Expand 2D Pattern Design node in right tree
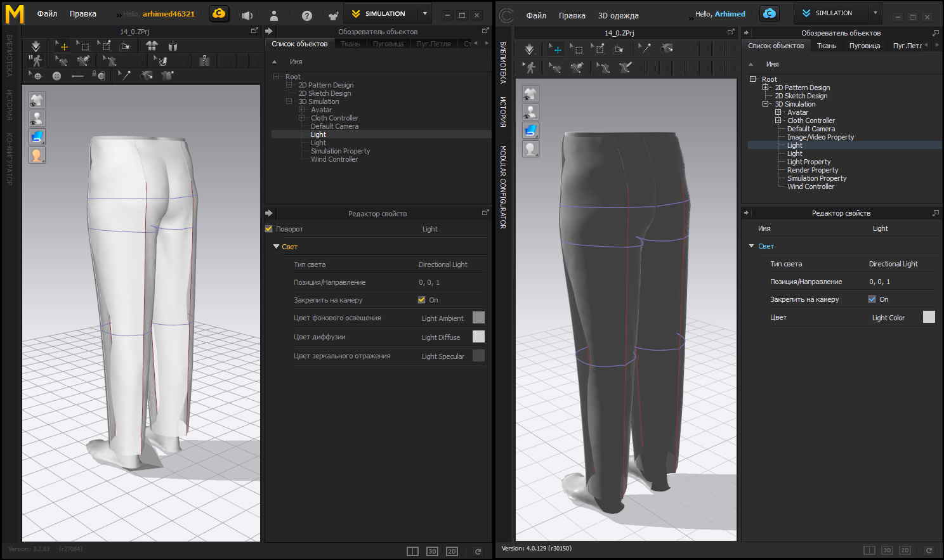Viewport: 944px width, 560px height. click(766, 88)
